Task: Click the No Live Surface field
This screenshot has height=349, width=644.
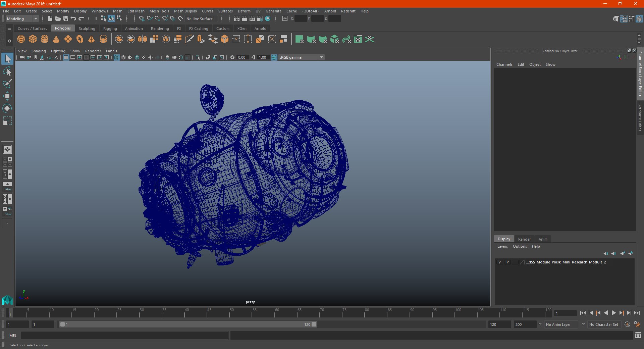Action: (x=201, y=19)
